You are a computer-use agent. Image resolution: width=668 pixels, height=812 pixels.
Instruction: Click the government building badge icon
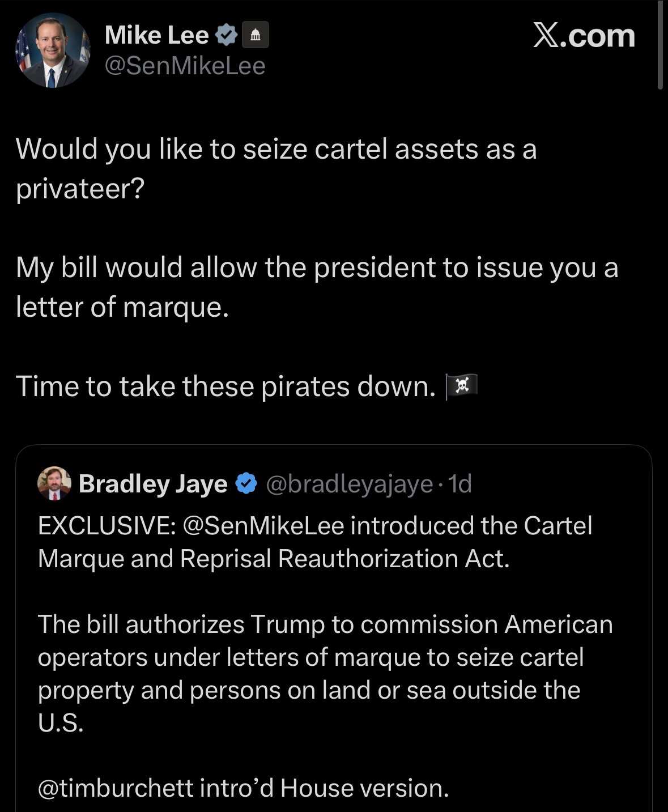[x=256, y=36]
